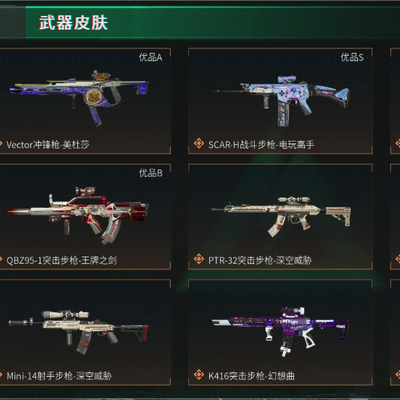Screen dimensions: 400x400
Task: Click the 优品S grade badge
Action: [352, 57]
